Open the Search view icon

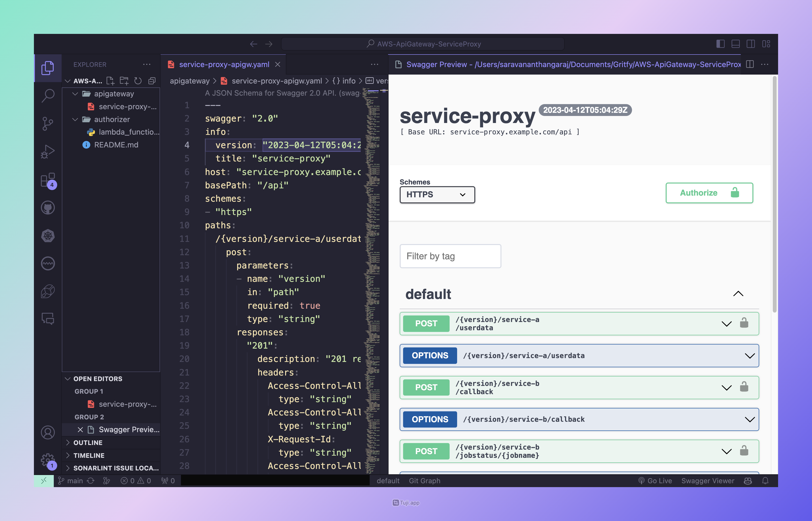click(x=48, y=96)
